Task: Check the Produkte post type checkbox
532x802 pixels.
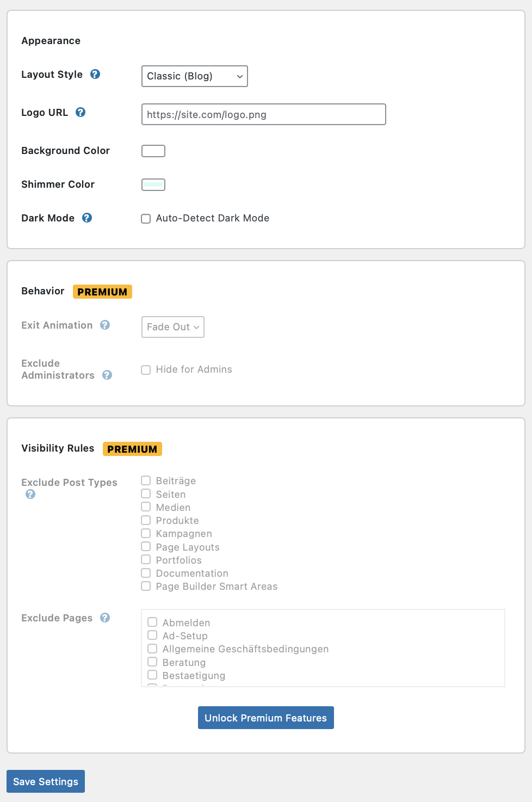Action: [146, 520]
